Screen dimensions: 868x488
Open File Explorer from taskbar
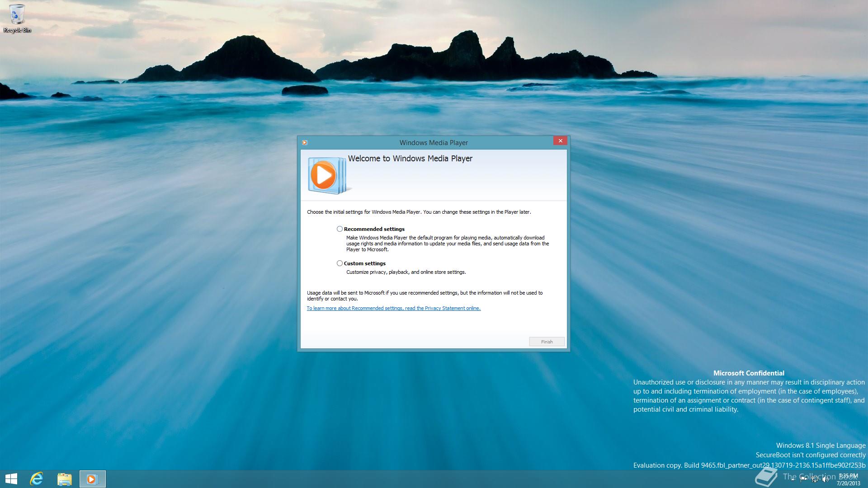65,479
